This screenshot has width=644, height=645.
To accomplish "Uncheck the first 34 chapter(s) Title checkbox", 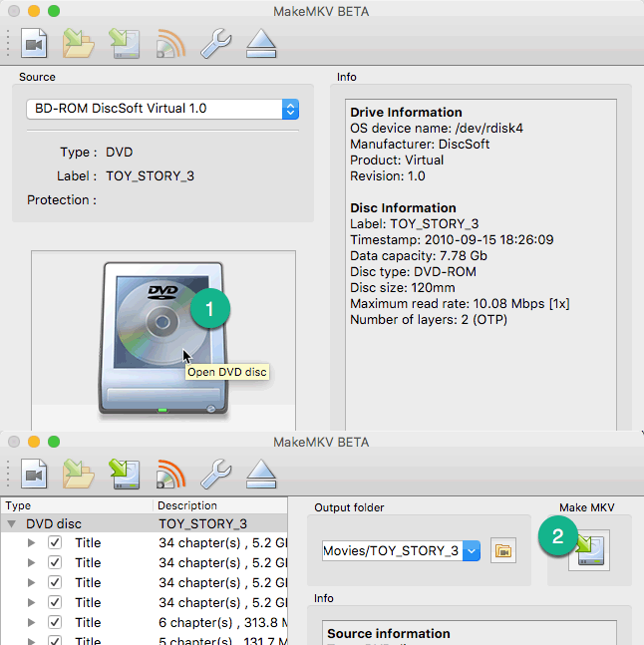I will point(55,542).
